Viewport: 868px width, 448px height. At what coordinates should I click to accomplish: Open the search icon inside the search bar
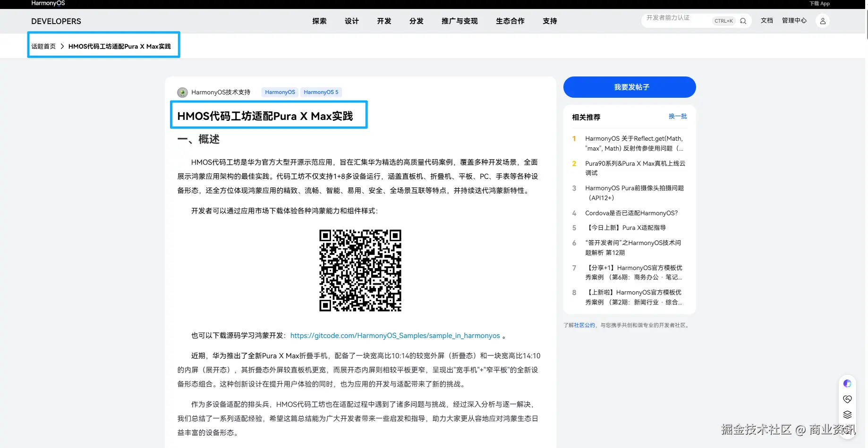(743, 21)
